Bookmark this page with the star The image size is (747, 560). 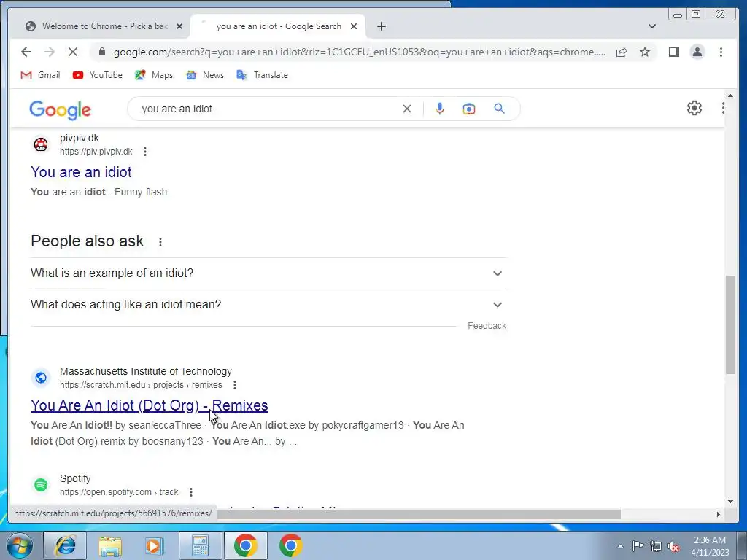point(645,52)
